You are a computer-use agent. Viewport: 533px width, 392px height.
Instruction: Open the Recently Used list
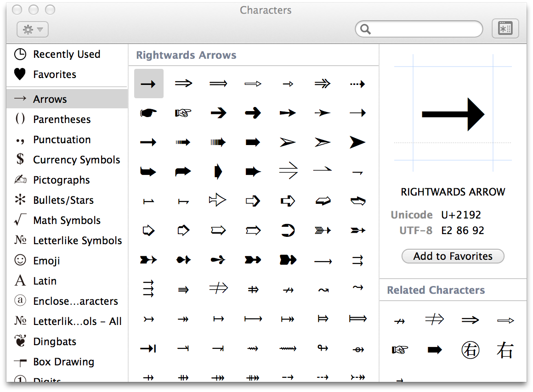point(66,54)
